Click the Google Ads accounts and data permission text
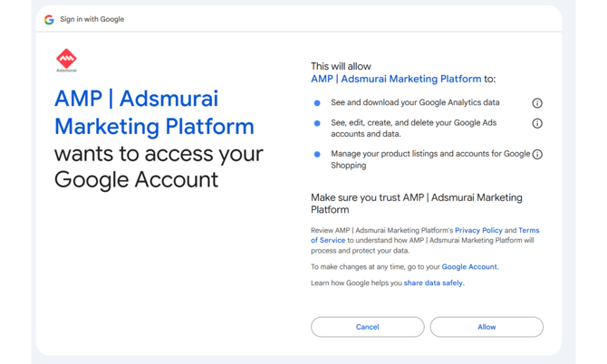Viewport: 607px width, 364px height. click(x=414, y=128)
